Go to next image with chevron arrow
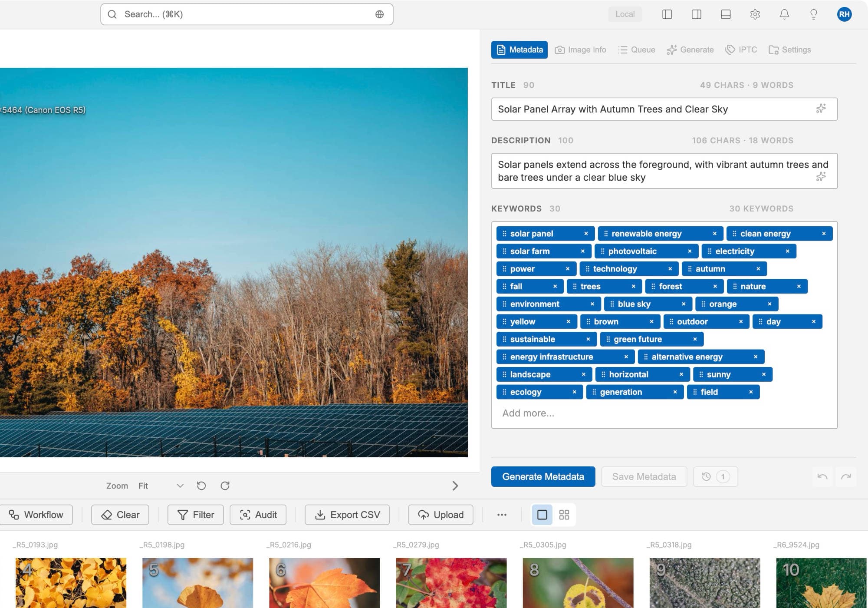The image size is (868, 608). (x=455, y=486)
